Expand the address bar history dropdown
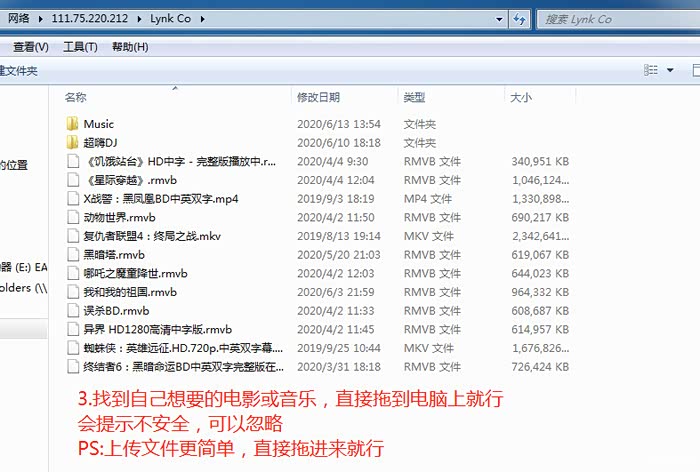Image resolution: width=700 pixels, height=472 pixels. [500, 19]
